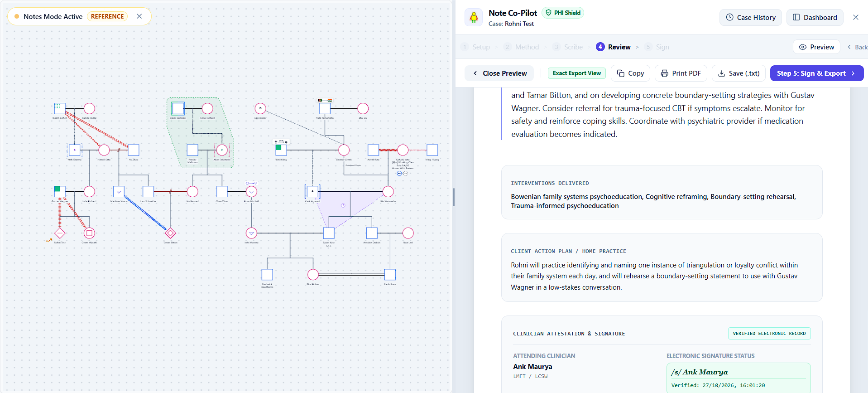Image resolution: width=868 pixels, height=393 pixels.
Task: Click the Back chevron button
Action: [857, 47]
